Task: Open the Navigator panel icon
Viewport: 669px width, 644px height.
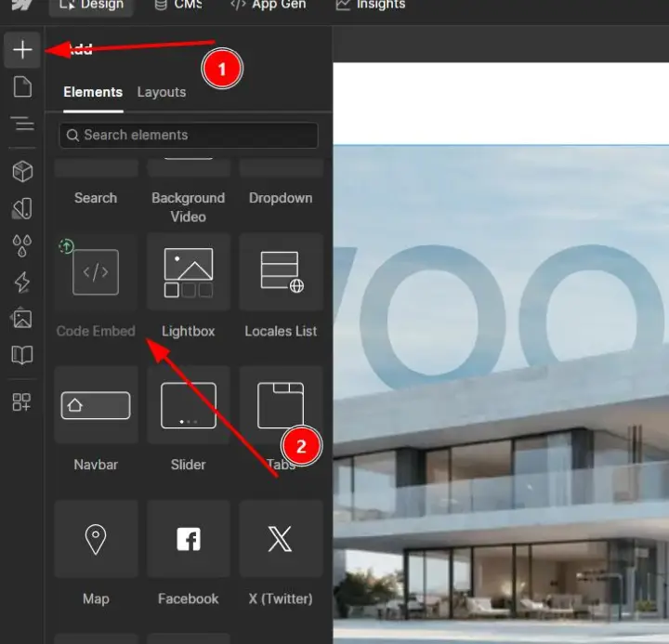Action: [x=22, y=125]
